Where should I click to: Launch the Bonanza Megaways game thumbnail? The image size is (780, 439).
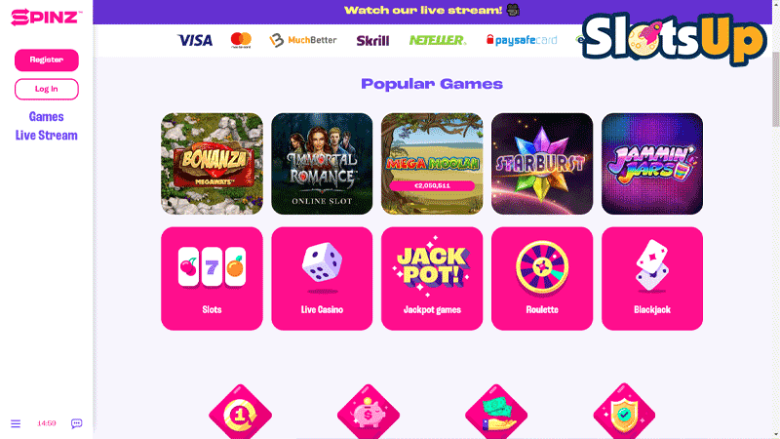[x=212, y=164]
